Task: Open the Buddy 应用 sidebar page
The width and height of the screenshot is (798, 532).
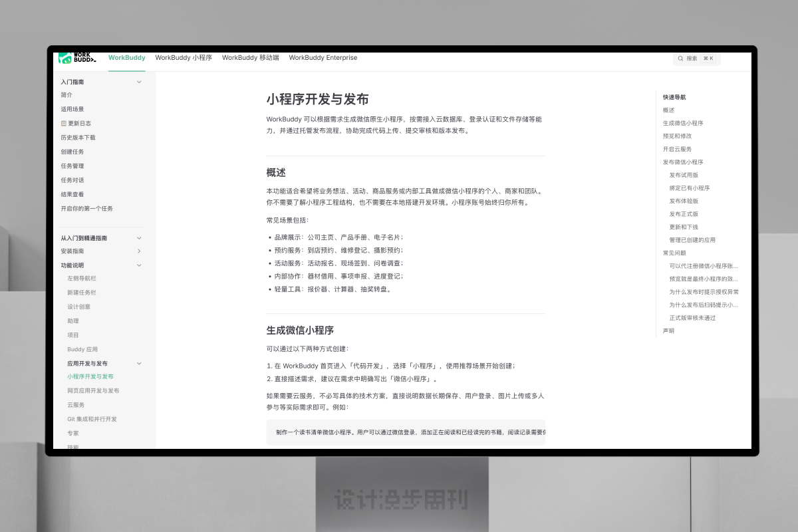Action: [x=82, y=349]
